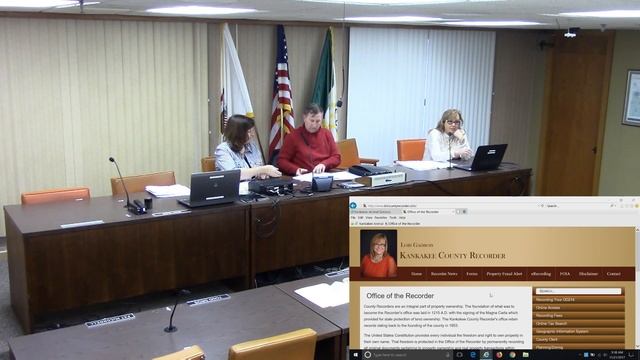Open the Contact page

tap(613, 274)
